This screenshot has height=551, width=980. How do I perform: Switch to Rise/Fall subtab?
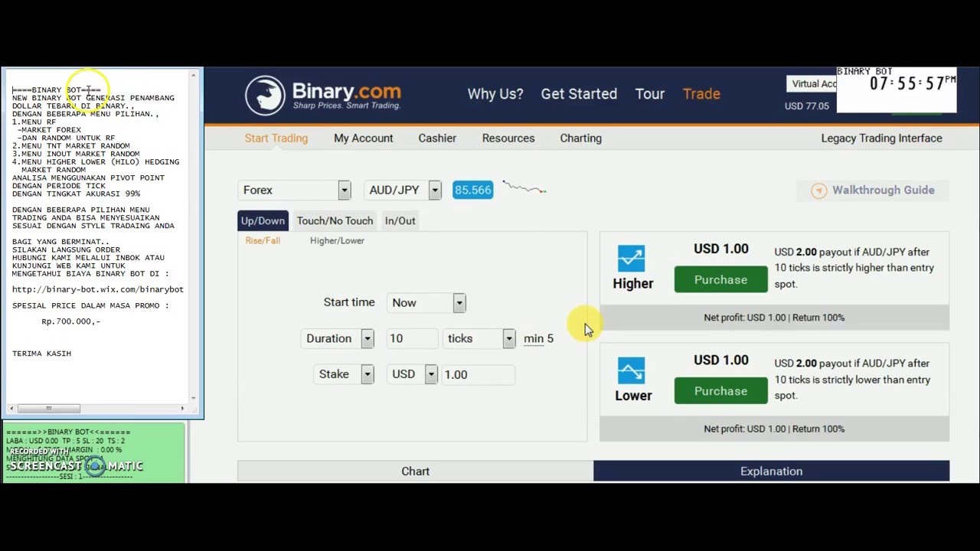[x=263, y=240]
